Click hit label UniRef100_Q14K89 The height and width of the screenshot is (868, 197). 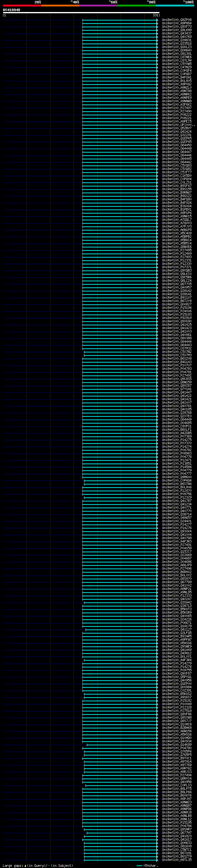(177, 745)
